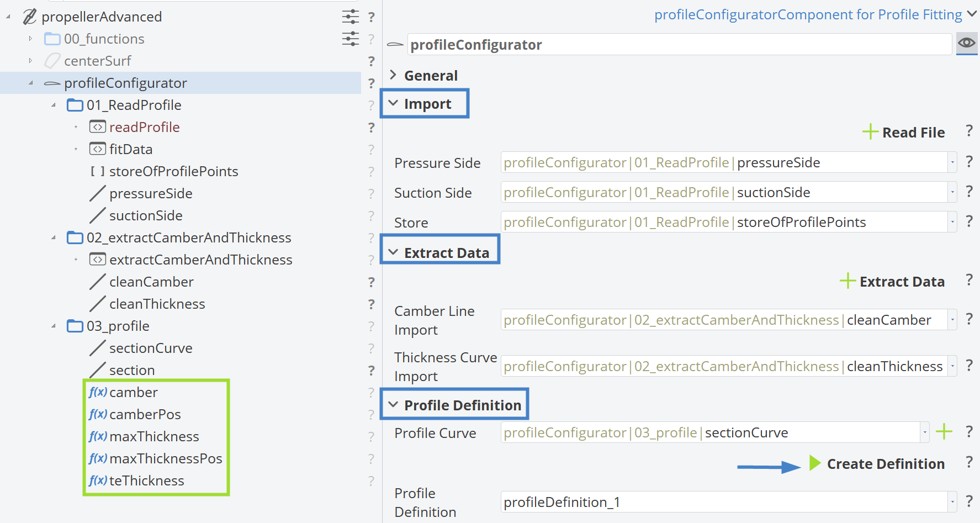Screen dimensions: 980x523
Task: Open help for the readProfile row
Action: click(372, 128)
